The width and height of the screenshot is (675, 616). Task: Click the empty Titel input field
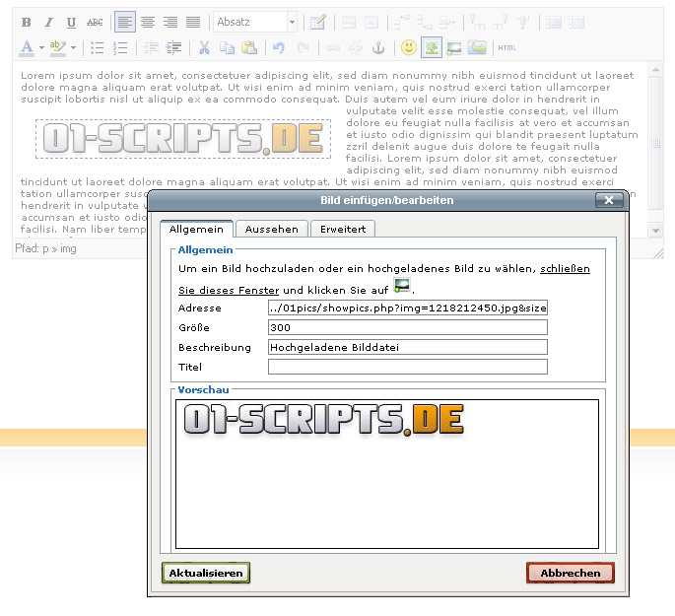pos(408,367)
